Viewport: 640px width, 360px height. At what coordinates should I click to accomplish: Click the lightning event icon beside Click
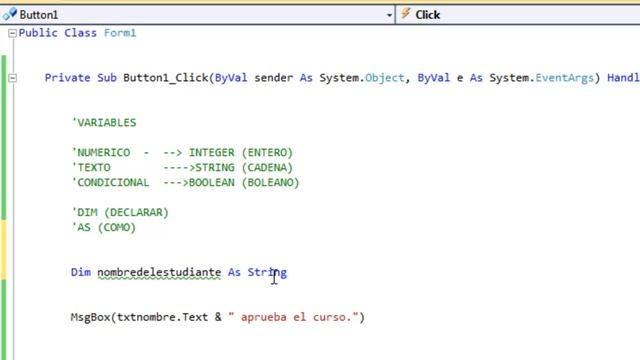coord(405,14)
